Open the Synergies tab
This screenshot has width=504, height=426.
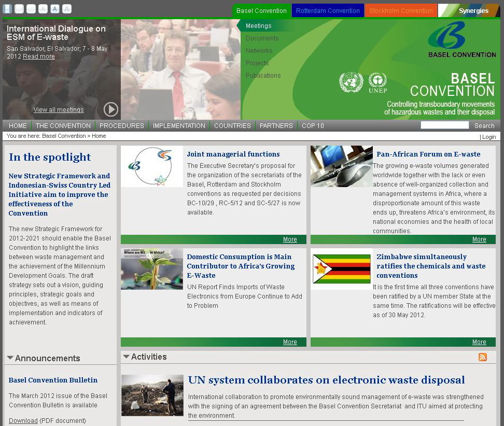tap(469, 10)
